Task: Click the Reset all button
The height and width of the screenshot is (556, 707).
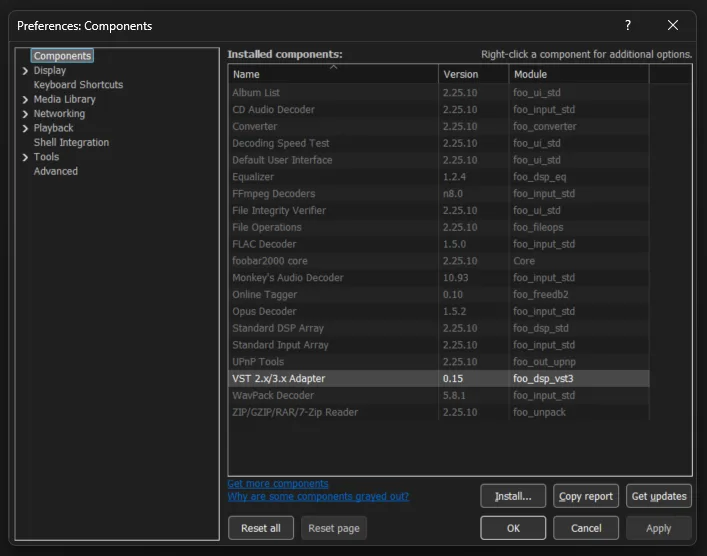Action: (261, 528)
